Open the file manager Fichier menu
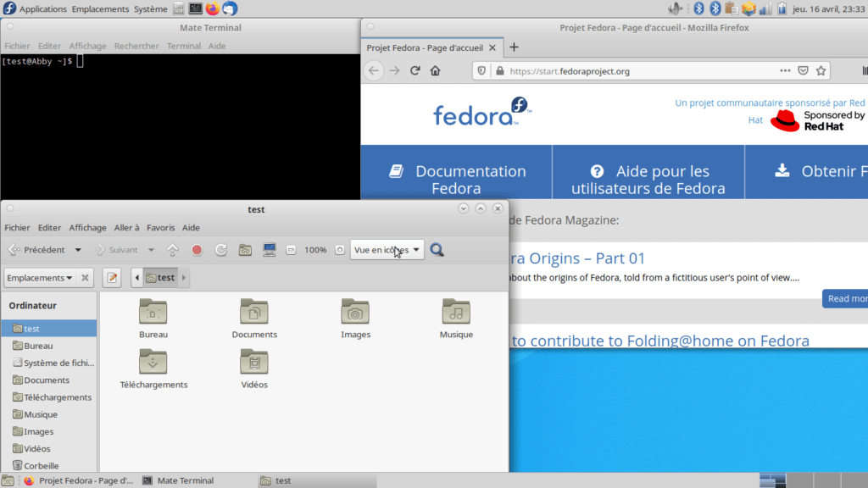Image resolution: width=868 pixels, height=488 pixels. pyautogui.click(x=17, y=227)
